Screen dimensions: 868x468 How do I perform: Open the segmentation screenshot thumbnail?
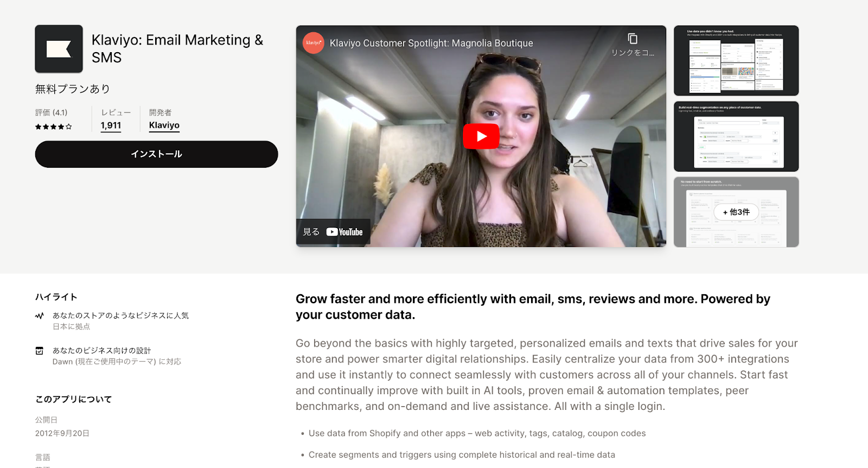[736, 136]
